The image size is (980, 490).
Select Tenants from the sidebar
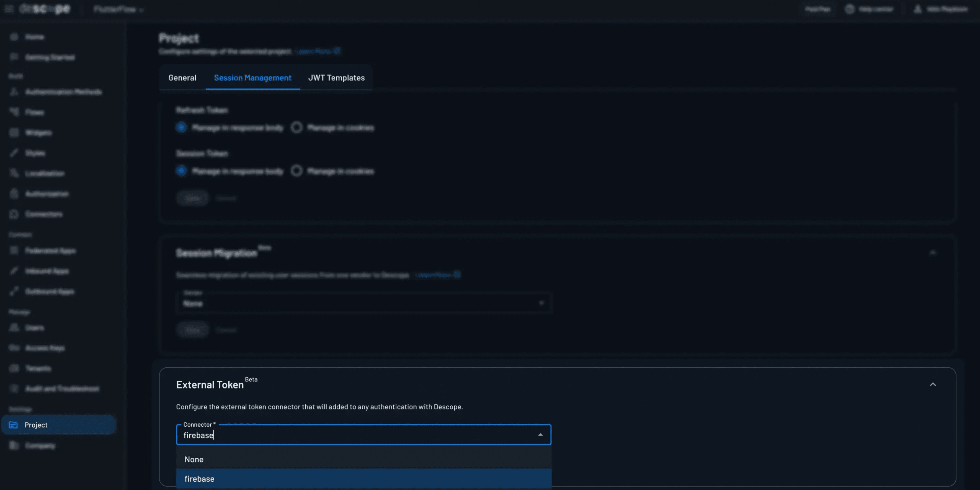point(38,368)
